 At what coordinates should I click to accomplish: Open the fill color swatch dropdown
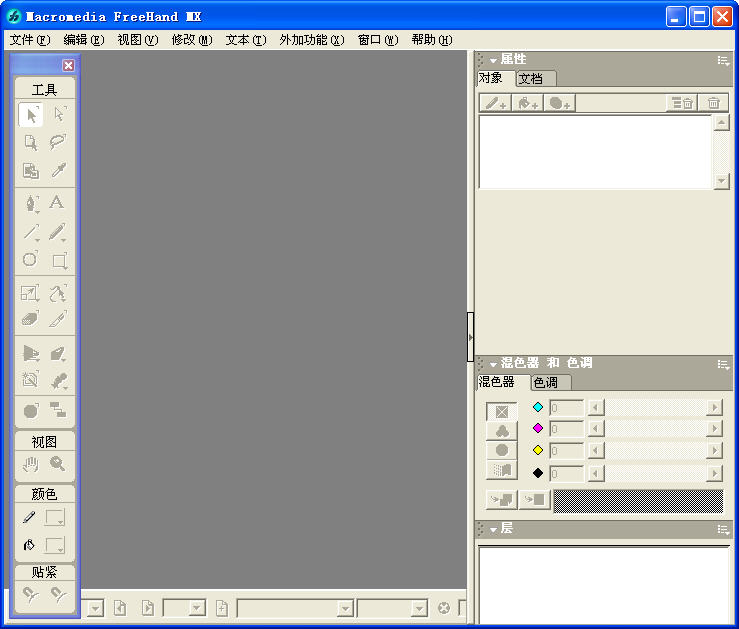55,546
